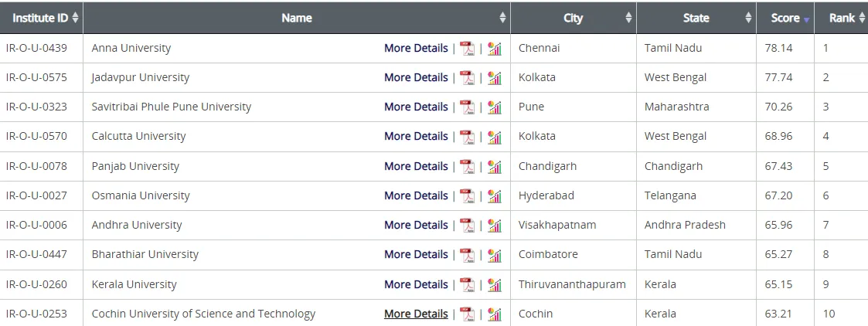This screenshot has width=868, height=326.
Task: Open chart icon for Osmania University
Action: [x=495, y=196]
